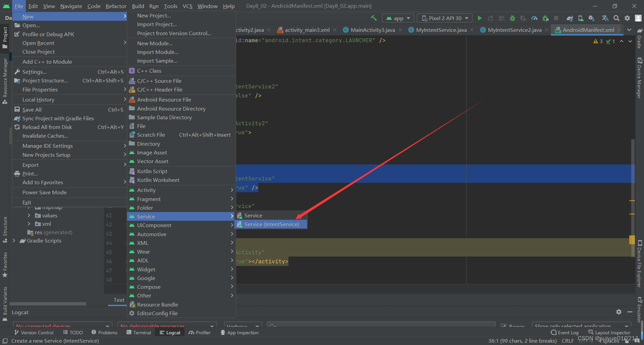Viewport: 644px width, 345px height.
Task: Open Search Everywhere magnifier icon
Action: (x=616, y=18)
